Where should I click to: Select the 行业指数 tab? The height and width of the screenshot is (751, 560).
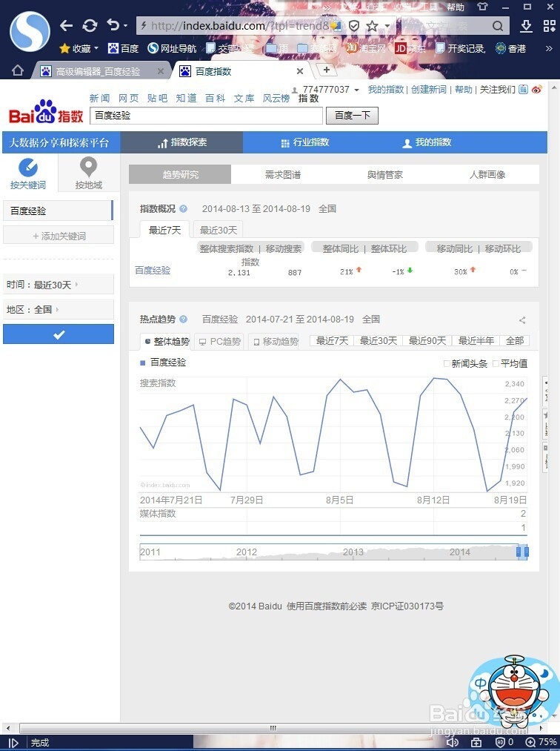[305, 142]
